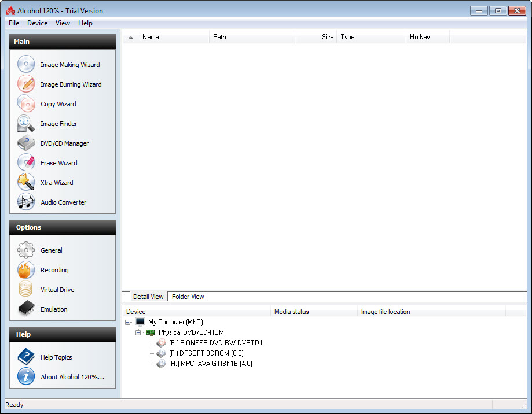Click the General options gear icon
Screen dimensions: 532x414
pyautogui.click(x=26, y=250)
